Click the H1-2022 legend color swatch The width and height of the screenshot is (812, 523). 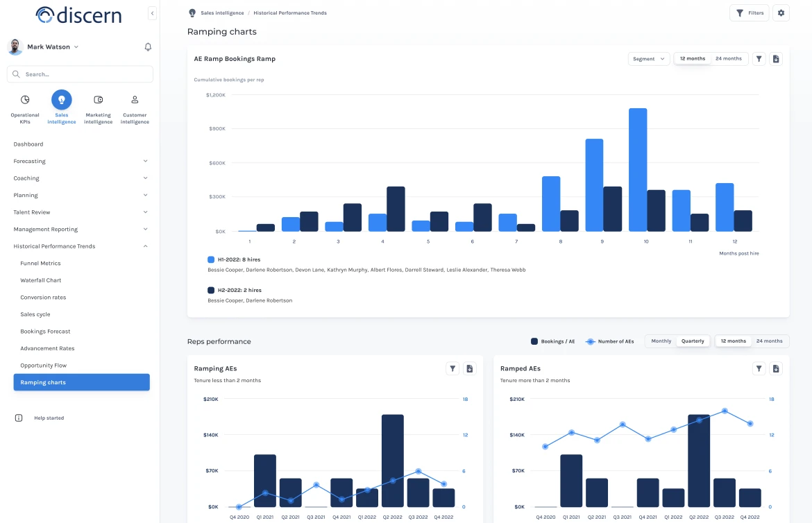[x=211, y=259]
